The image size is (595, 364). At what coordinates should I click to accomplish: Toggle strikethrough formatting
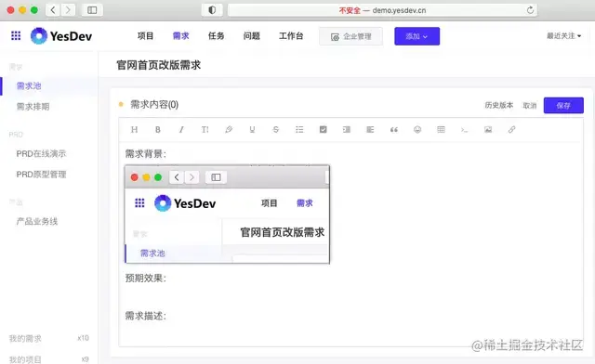tap(276, 130)
